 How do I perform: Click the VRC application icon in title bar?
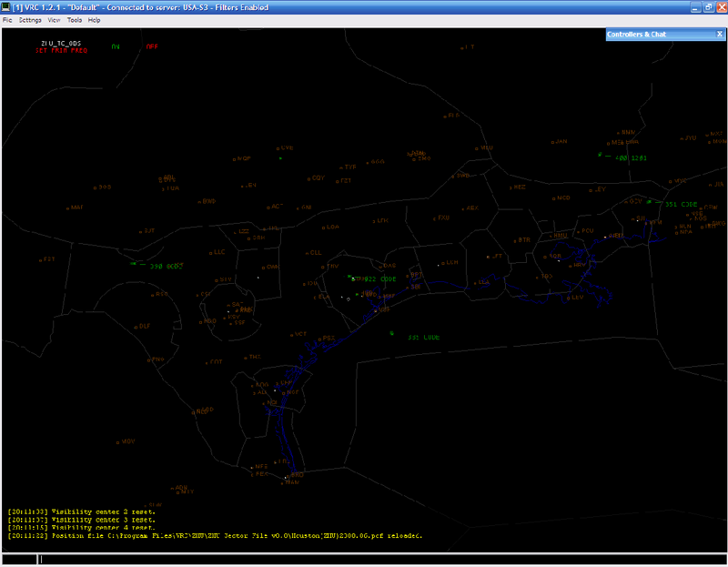[6, 6]
